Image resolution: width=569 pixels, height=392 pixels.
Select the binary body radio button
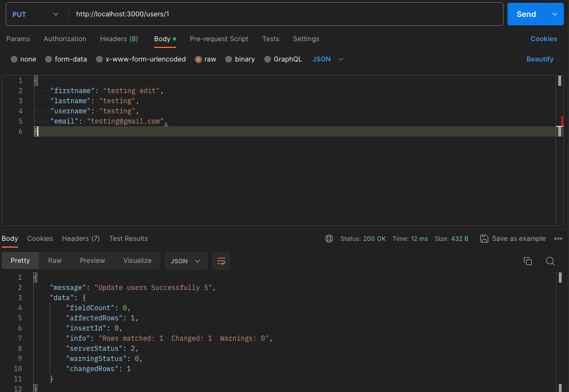click(x=229, y=59)
